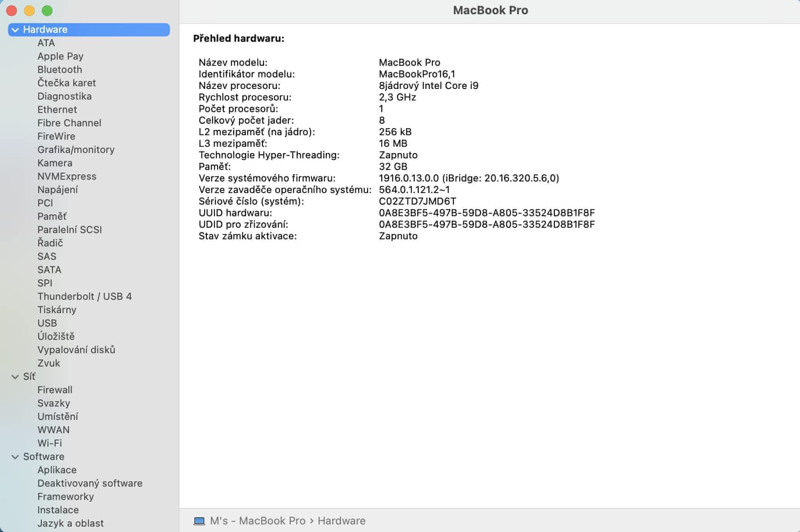Image resolution: width=800 pixels, height=532 pixels.
Task: Select Apple Pay in the sidebar
Action: (x=61, y=56)
